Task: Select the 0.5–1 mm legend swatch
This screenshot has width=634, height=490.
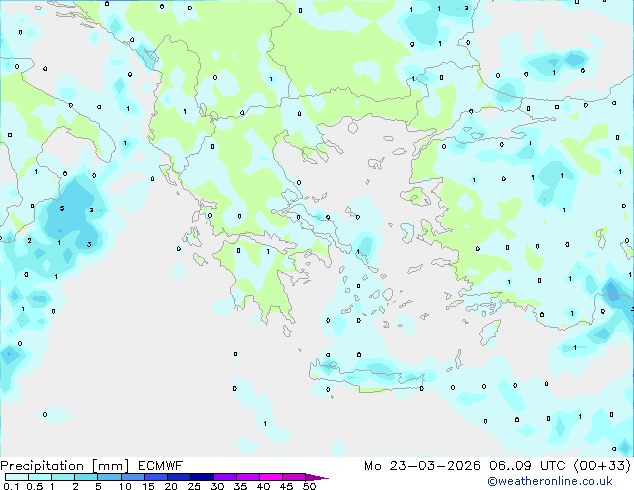Action: 40,477
